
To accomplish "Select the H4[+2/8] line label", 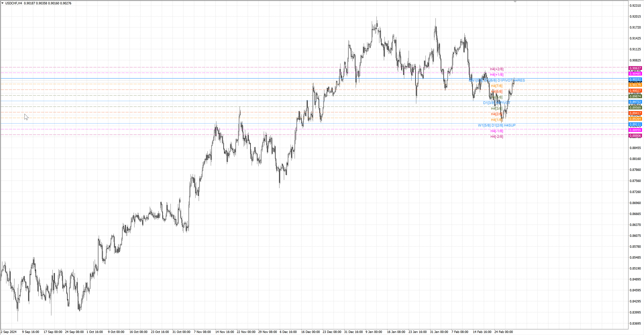I will tap(496, 69).
